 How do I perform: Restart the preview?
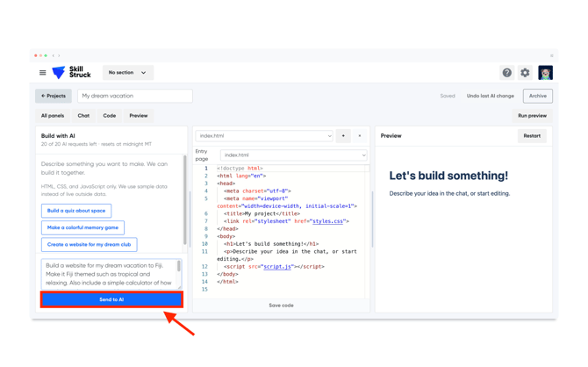(x=532, y=136)
